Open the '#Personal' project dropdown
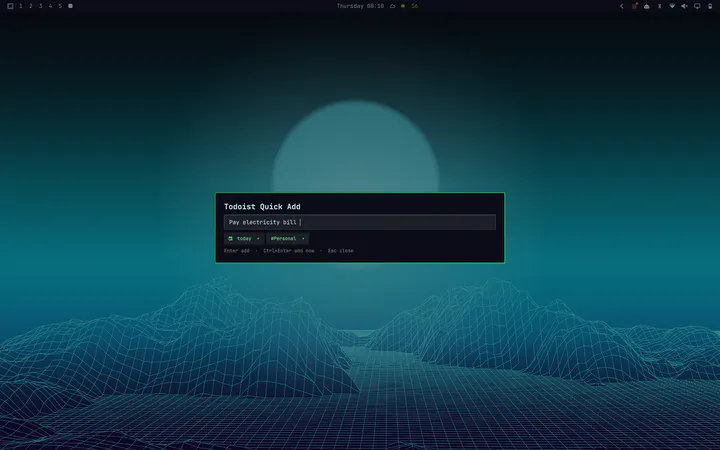The width and height of the screenshot is (720, 450). tap(287, 238)
